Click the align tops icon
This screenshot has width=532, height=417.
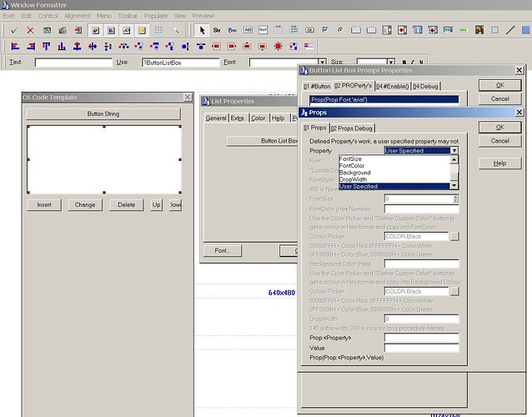(x=46, y=46)
